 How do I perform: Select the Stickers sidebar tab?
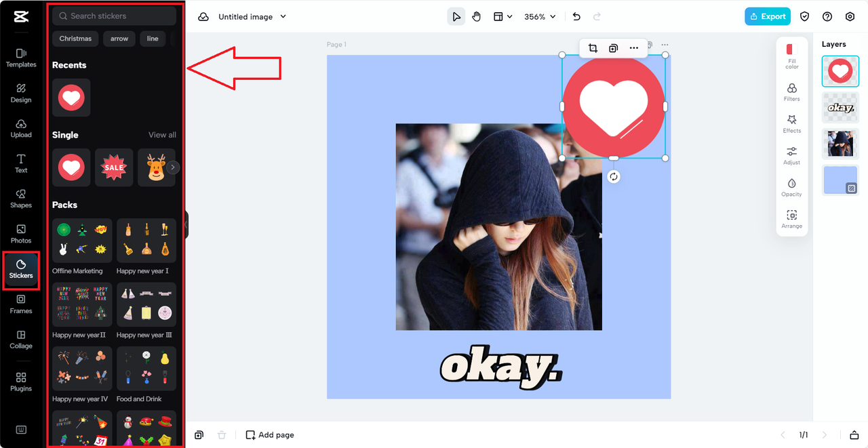point(21,270)
